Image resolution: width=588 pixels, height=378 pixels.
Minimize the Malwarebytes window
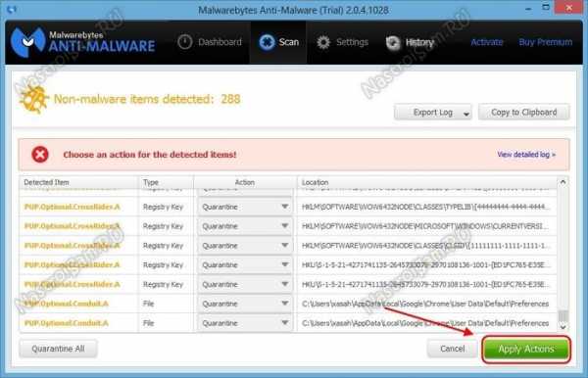click(x=528, y=8)
